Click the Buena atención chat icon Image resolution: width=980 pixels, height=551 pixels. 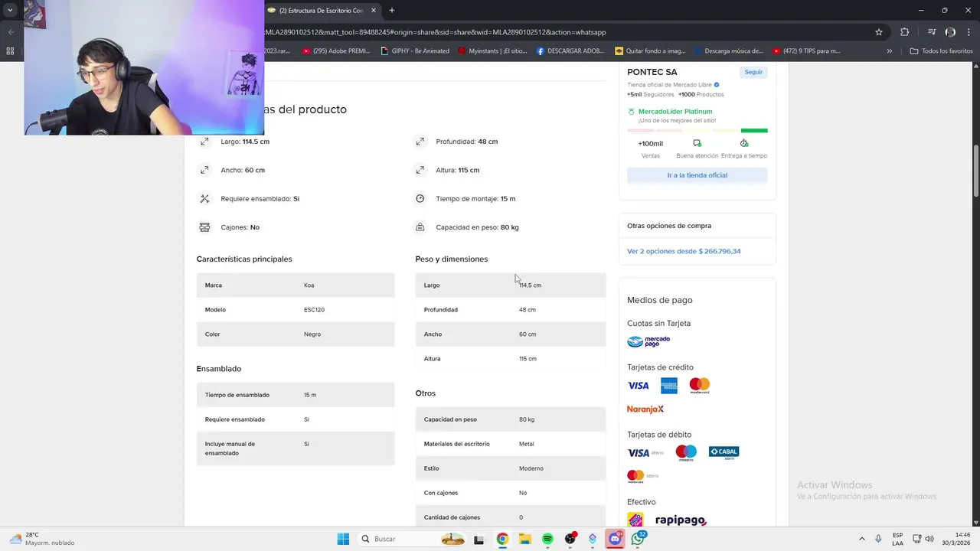click(x=697, y=143)
